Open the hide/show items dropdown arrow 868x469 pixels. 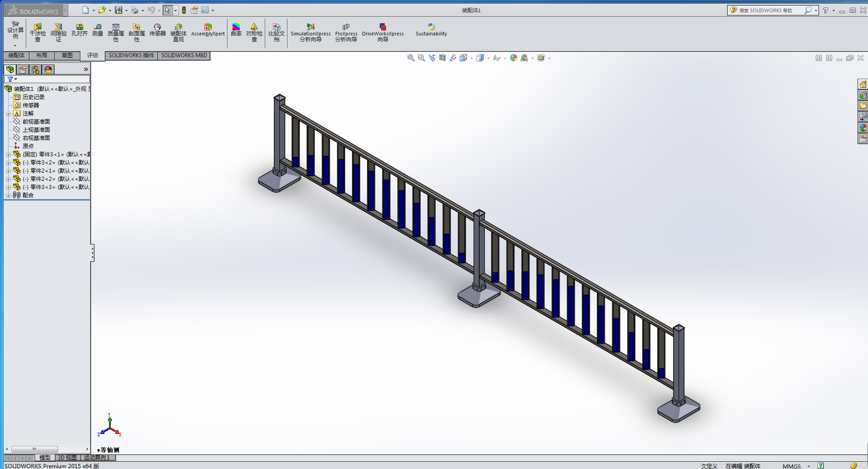(x=505, y=58)
